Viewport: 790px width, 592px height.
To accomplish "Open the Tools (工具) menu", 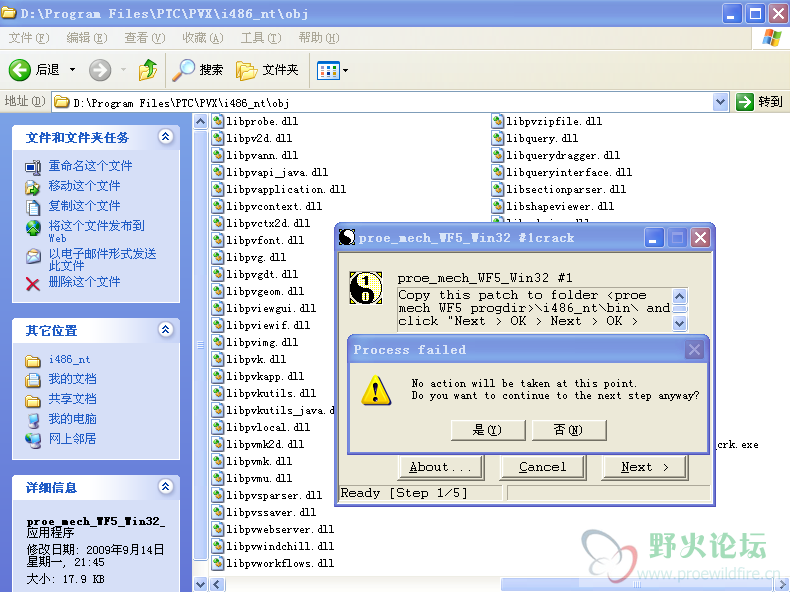I will click(x=260, y=38).
